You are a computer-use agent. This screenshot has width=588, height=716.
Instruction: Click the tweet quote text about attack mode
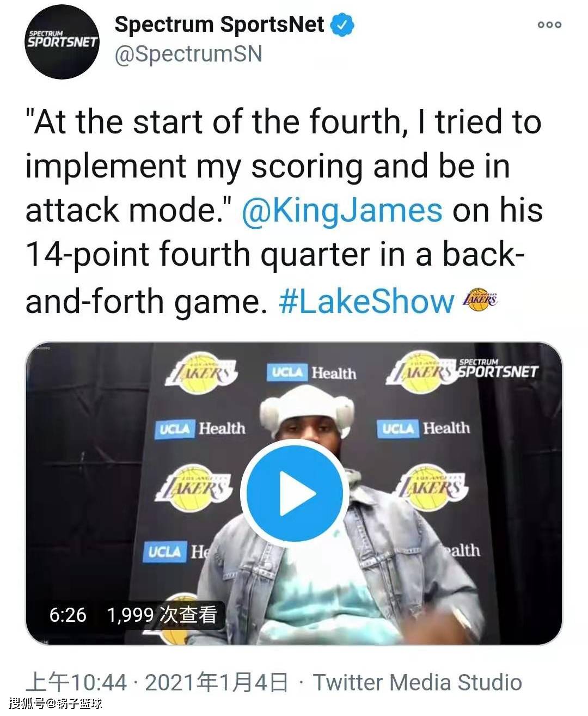[x=283, y=166]
